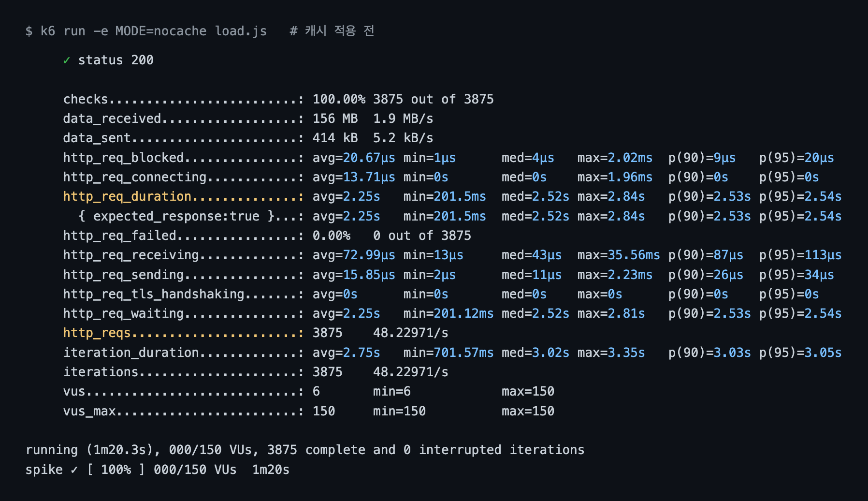Select the "running (1m20.3s)," text

click(93, 450)
